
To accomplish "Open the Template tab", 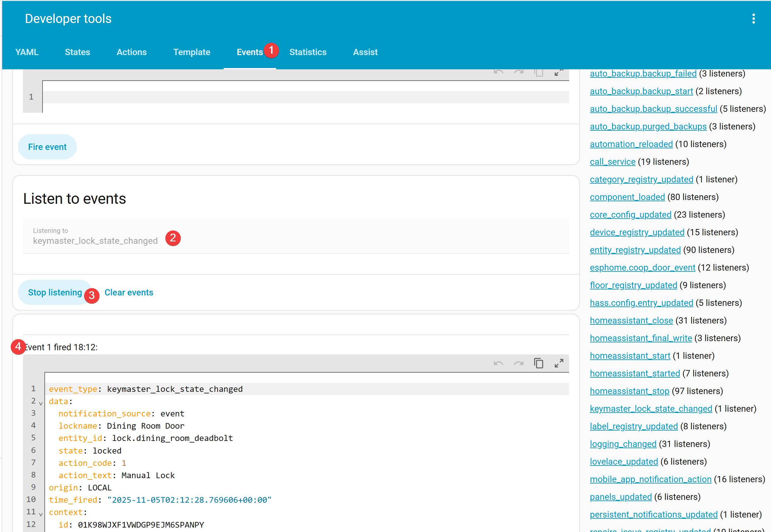I will click(x=192, y=52).
